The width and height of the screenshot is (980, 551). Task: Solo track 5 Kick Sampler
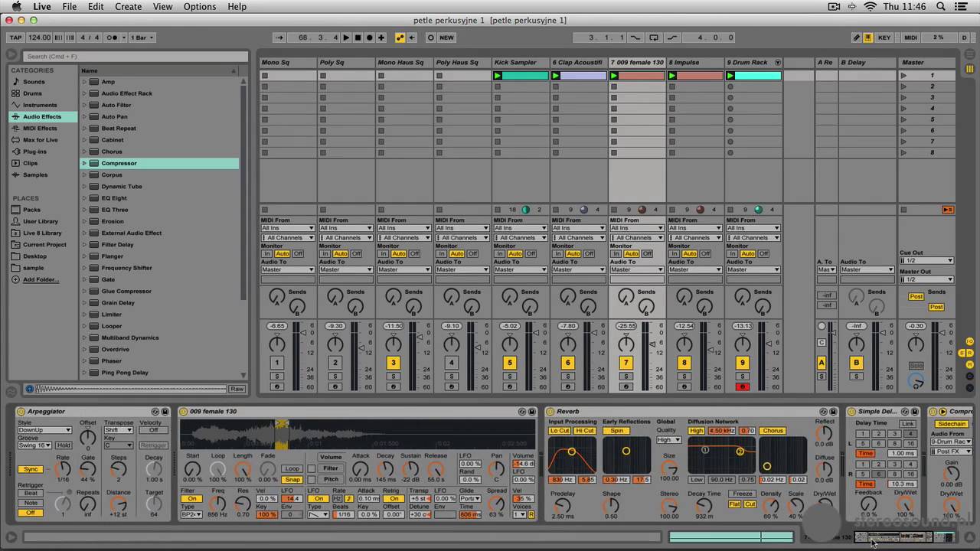point(509,377)
